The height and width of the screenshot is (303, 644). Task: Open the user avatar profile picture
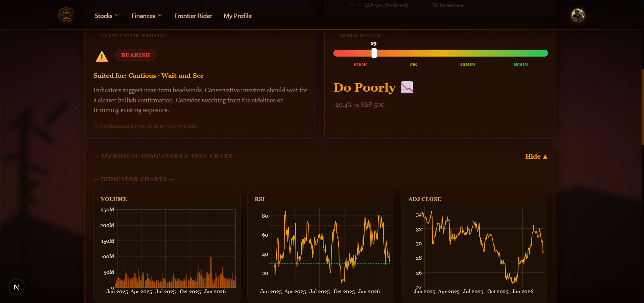(x=578, y=15)
